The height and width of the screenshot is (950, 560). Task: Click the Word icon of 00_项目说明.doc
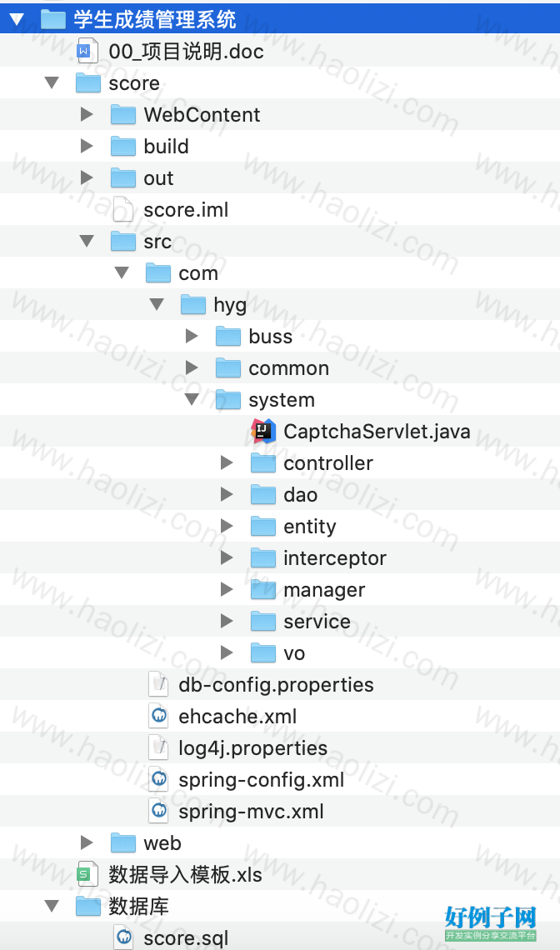pyautogui.click(x=87, y=51)
